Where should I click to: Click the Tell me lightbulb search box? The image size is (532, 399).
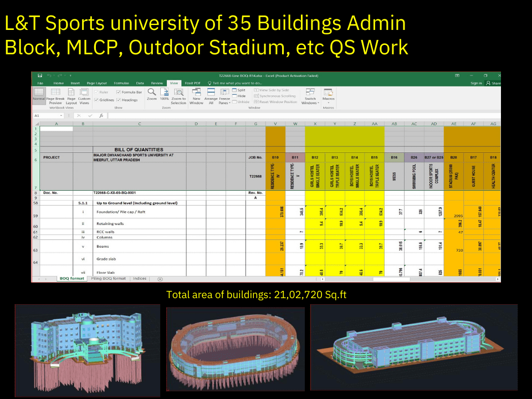coord(235,83)
